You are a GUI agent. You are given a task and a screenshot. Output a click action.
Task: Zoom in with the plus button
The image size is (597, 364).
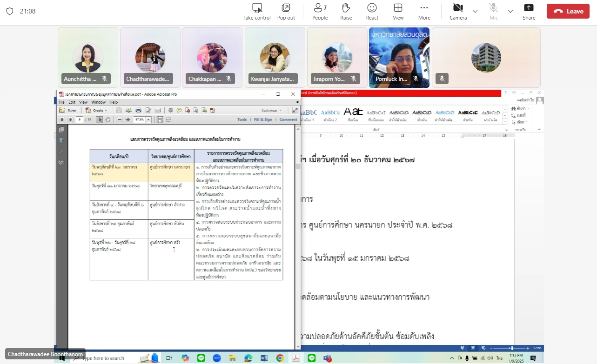pyautogui.click(x=128, y=119)
